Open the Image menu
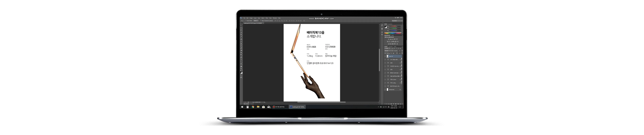This screenshot has width=644, height=135. pos(251,18)
